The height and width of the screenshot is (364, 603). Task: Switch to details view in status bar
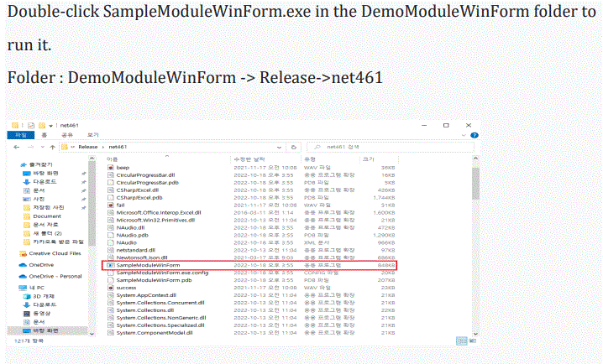(461, 341)
